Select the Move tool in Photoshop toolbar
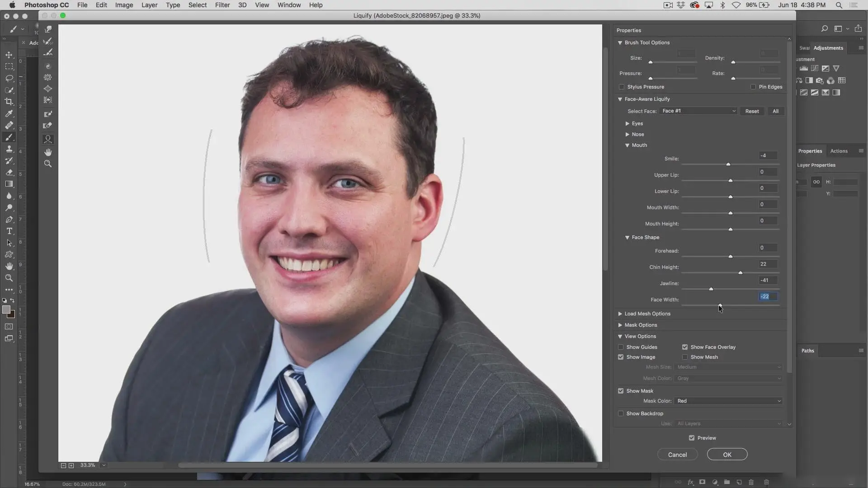This screenshot has height=488, width=868. coord(9,55)
